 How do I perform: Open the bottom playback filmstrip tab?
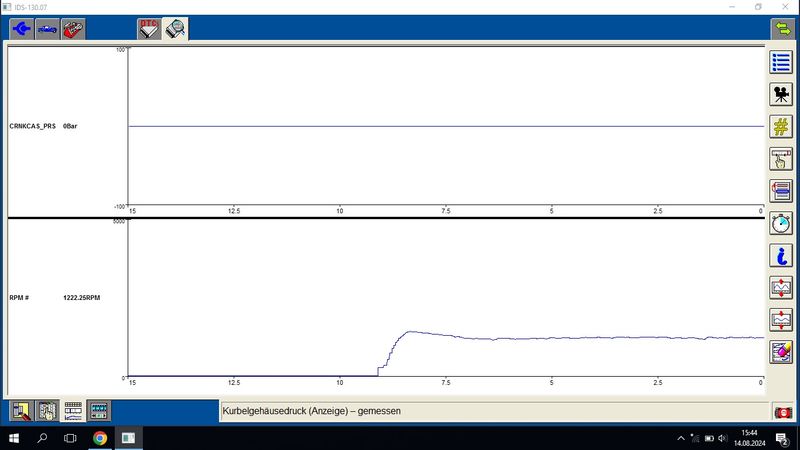point(98,411)
